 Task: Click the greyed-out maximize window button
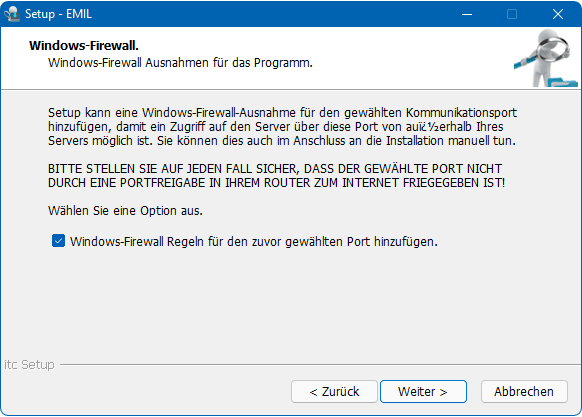click(512, 14)
